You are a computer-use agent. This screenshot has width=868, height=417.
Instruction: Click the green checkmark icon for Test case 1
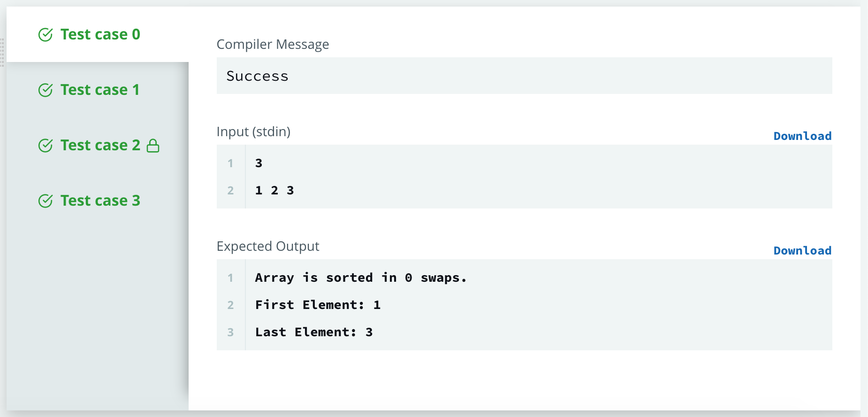pyautogui.click(x=46, y=90)
